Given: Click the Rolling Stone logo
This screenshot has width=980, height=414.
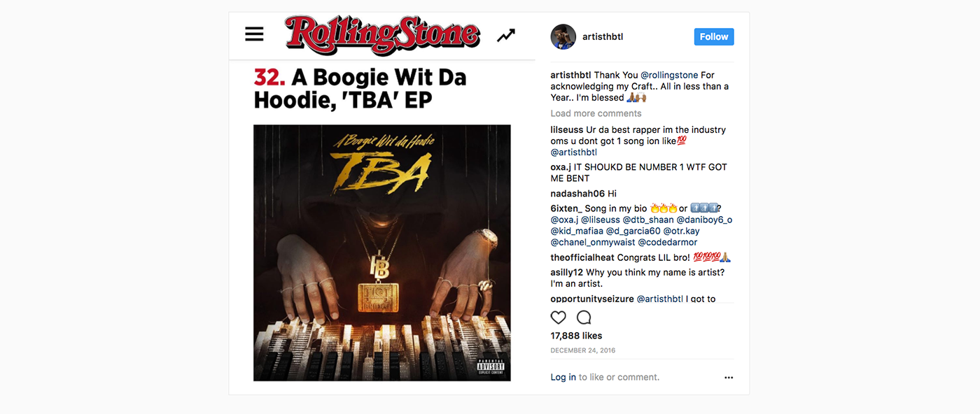Looking at the screenshot, I should [x=382, y=35].
